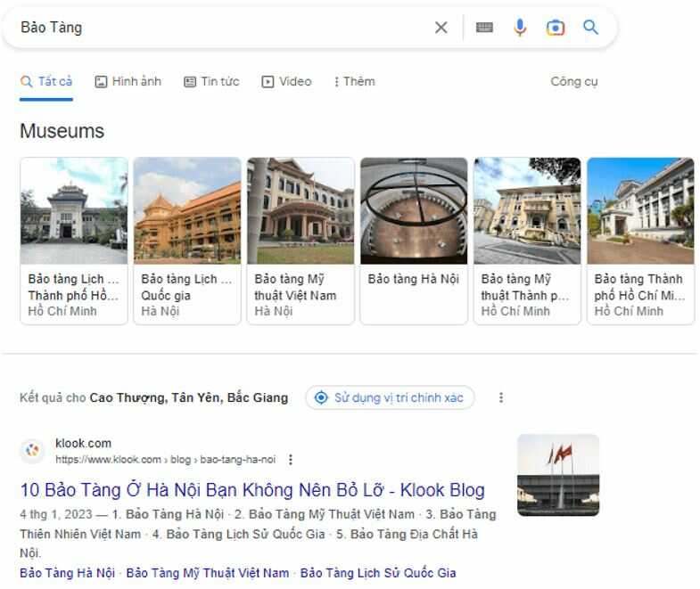
Task: Switch to the Tin tức tab
Action: pyautogui.click(x=211, y=81)
